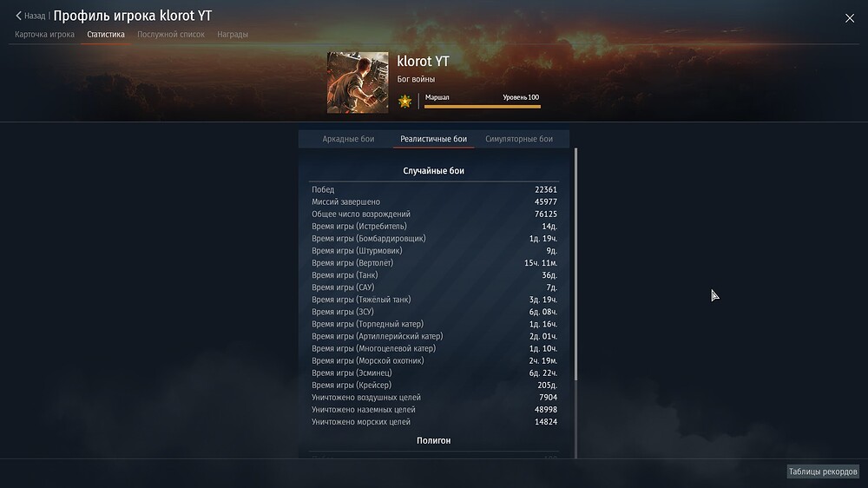Image resolution: width=868 pixels, height=488 pixels.
Task: Click the Побед statistics row
Action: pos(434,189)
